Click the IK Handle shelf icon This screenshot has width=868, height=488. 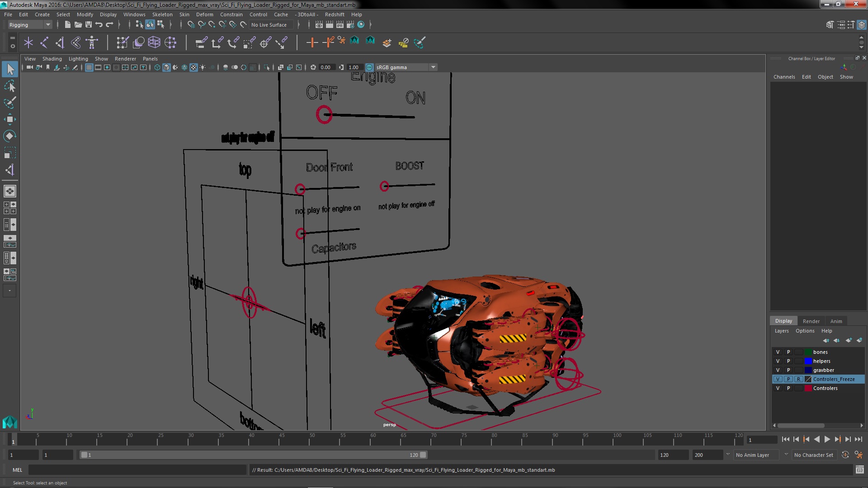tap(60, 42)
